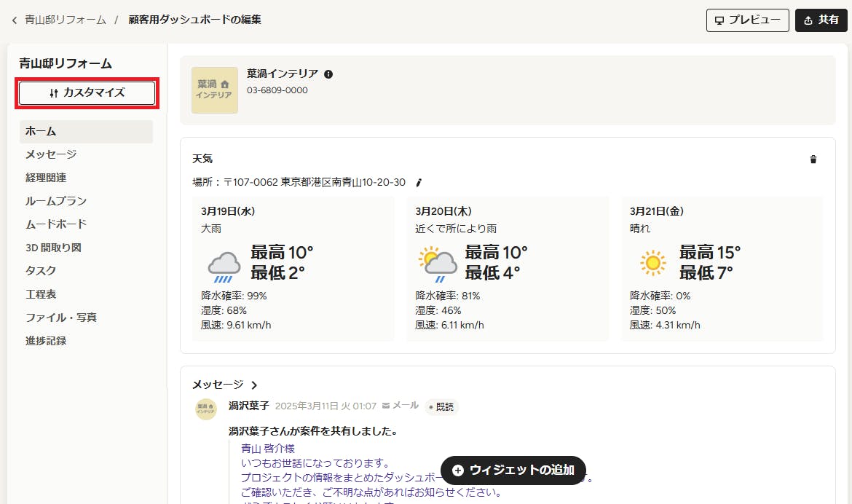Open the 青山邸リフォーム breadcrumb link
This screenshot has height=504, width=852.
coord(66,20)
